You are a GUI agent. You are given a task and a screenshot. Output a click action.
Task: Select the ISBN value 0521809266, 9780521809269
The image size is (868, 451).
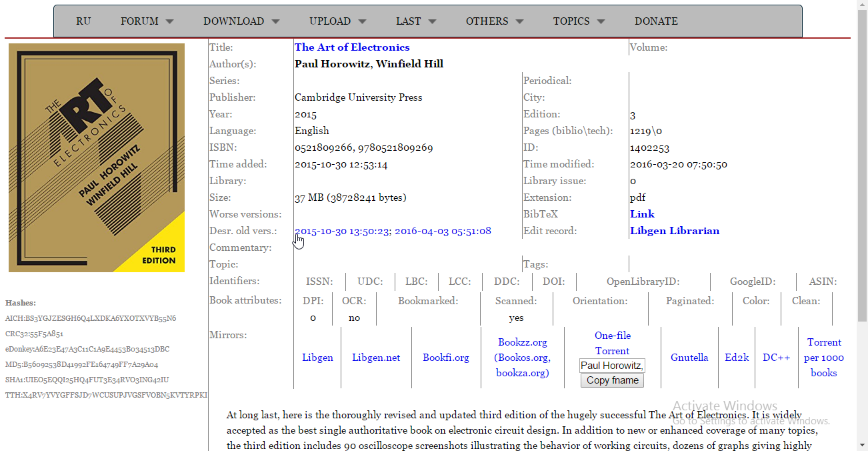click(364, 147)
